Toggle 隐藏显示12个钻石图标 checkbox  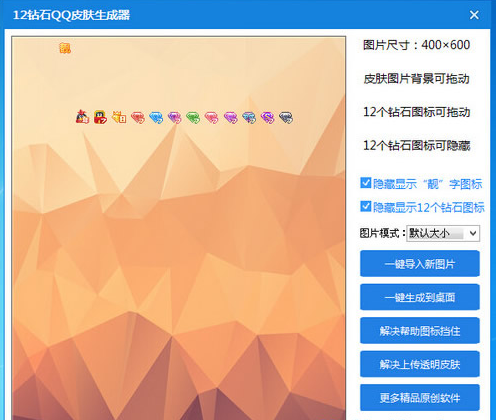click(x=366, y=206)
